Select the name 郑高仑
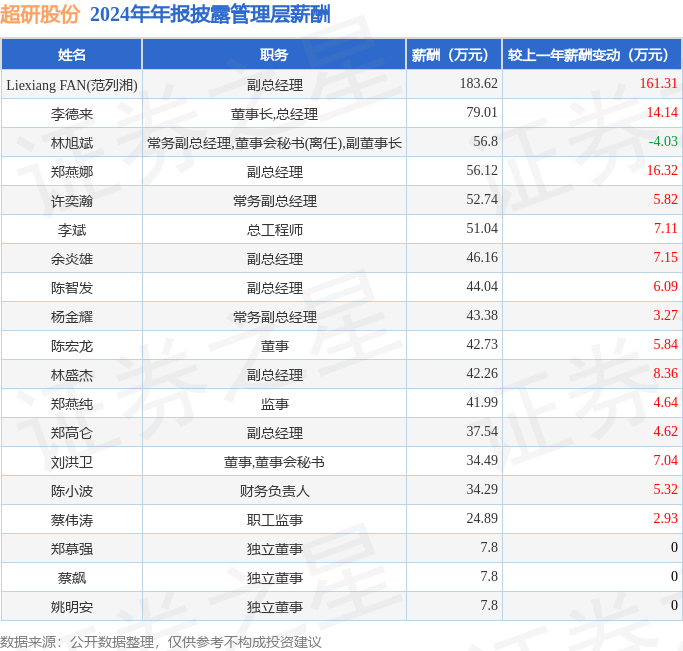683x651 pixels. pyautogui.click(x=72, y=433)
